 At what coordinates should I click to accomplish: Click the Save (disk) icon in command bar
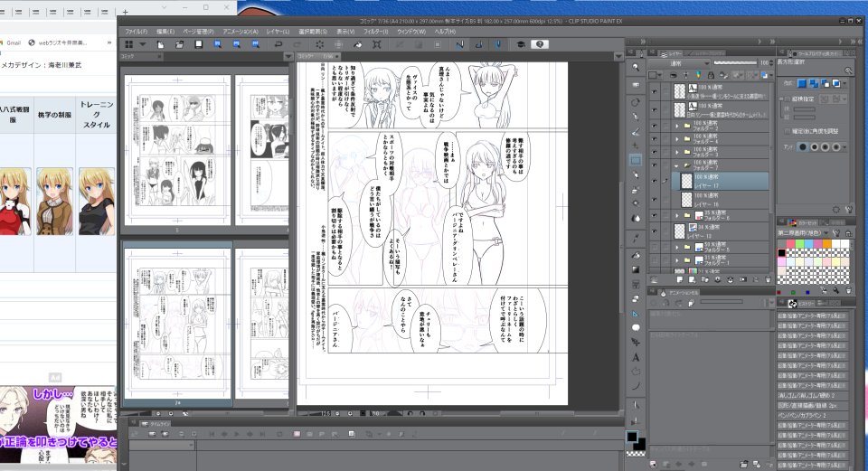click(198, 44)
